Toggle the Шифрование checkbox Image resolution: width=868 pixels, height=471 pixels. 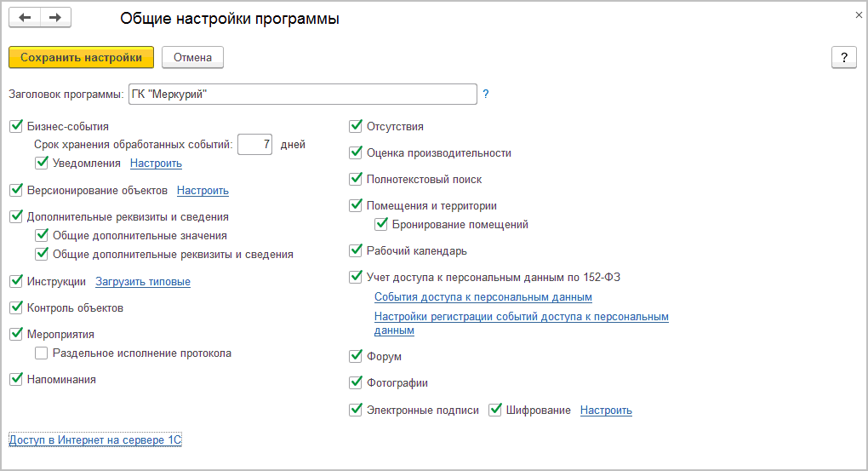point(495,411)
